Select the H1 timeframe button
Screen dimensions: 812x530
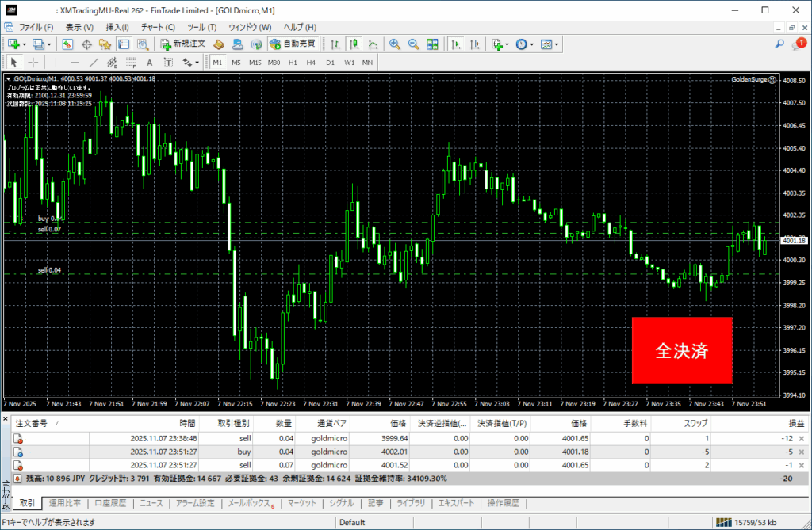293,63
